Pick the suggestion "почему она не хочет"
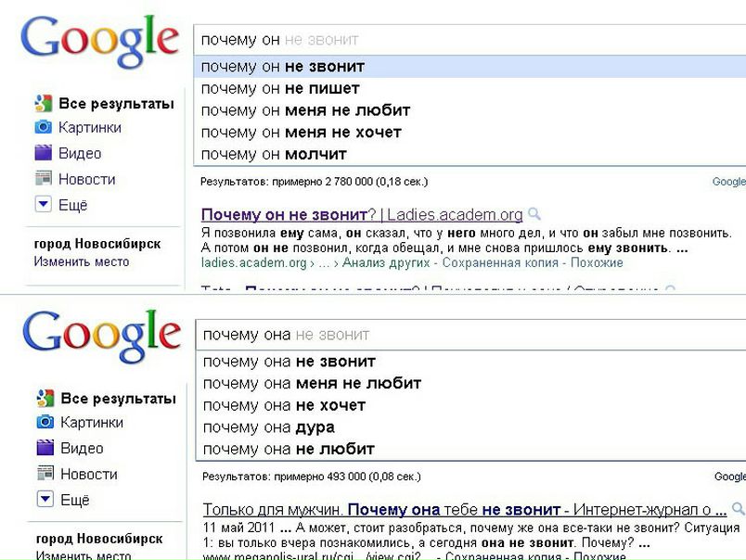The image size is (746, 560). tap(284, 405)
